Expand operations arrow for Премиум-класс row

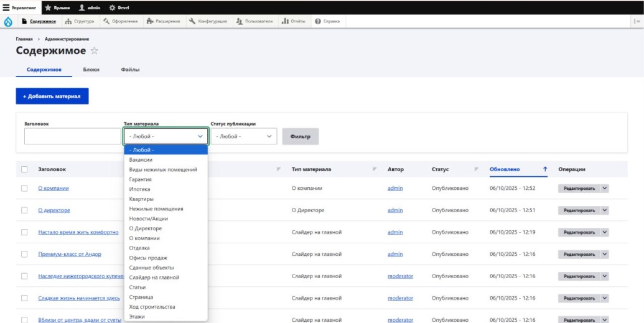coord(605,254)
